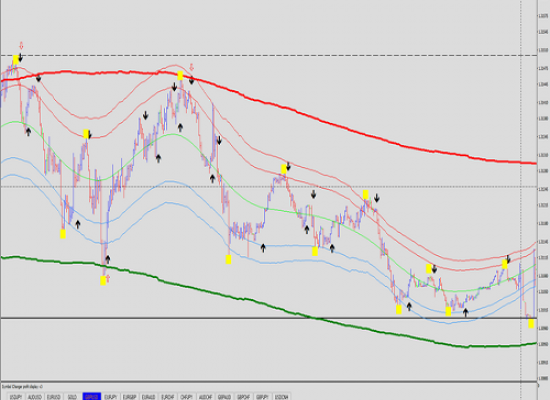Click the yellow marker at the far-right price low
Viewport: 550px width, 400px height.
click(531, 324)
